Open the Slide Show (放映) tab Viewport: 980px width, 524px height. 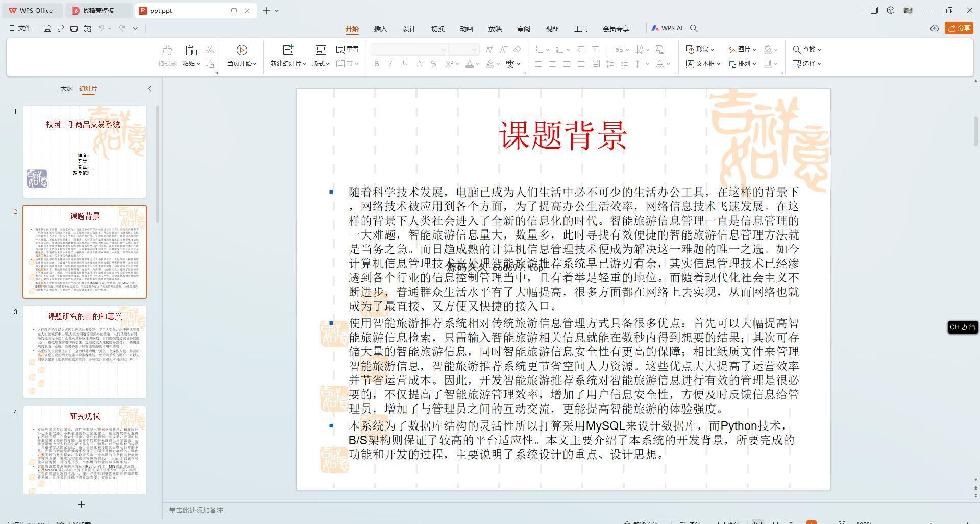click(495, 29)
